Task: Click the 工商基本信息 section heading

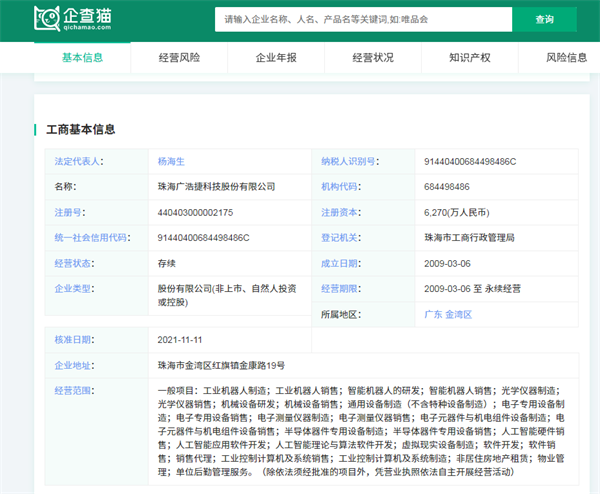Action: [81, 129]
